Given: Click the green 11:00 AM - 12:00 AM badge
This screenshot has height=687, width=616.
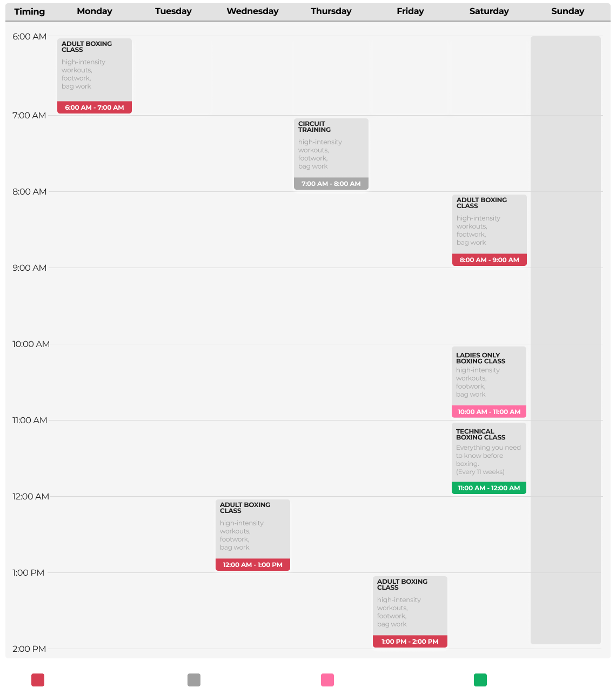Looking at the screenshot, I should [489, 488].
